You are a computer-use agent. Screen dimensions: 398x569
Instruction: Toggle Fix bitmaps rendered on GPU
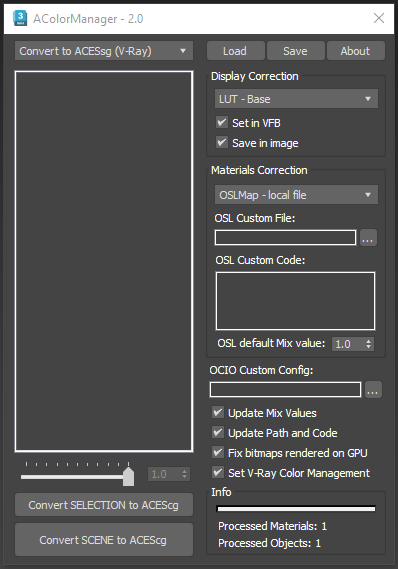[218, 452]
